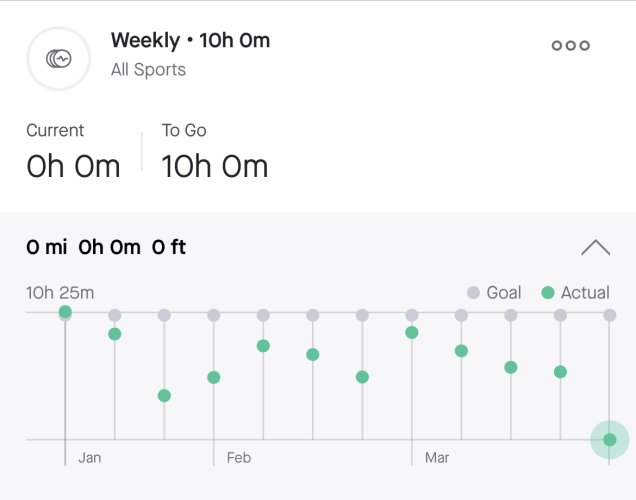This screenshot has width=636, height=500.
Task: Tap the To Go 10h 0m value
Action: (215, 167)
